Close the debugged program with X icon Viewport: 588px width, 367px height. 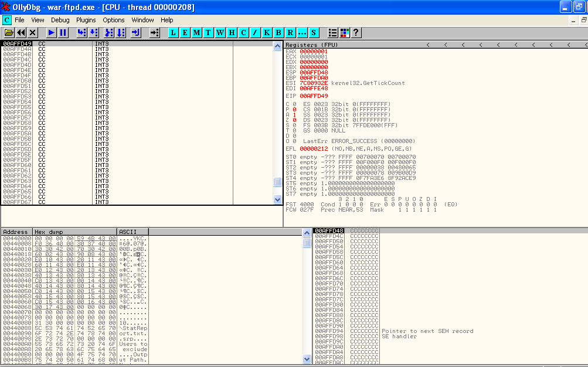coord(33,33)
